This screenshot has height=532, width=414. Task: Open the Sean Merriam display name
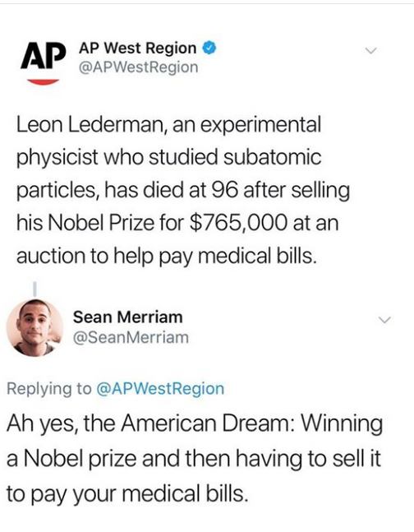pos(128,317)
